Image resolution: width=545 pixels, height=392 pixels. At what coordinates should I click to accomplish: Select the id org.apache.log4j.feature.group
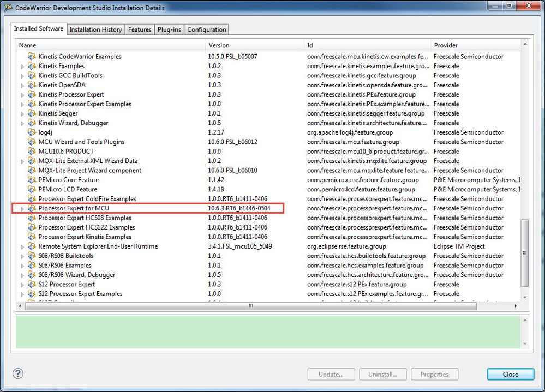point(350,132)
